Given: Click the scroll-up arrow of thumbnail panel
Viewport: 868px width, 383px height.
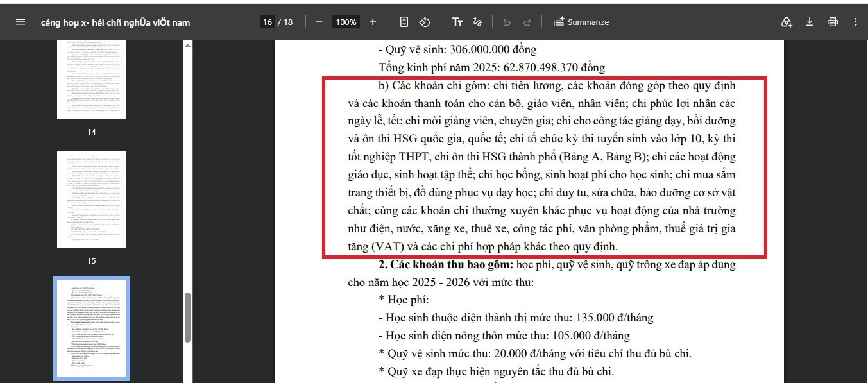Looking at the screenshot, I should coord(187,45).
